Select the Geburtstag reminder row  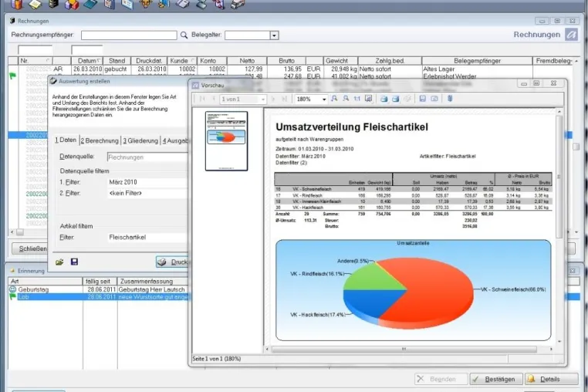coord(99,289)
